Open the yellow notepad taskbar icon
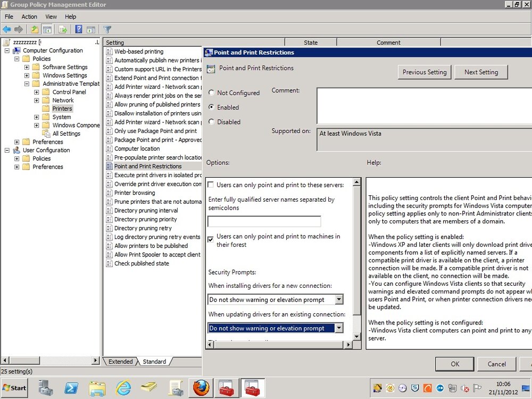The width and height of the screenshot is (532, 399). pos(149,388)
